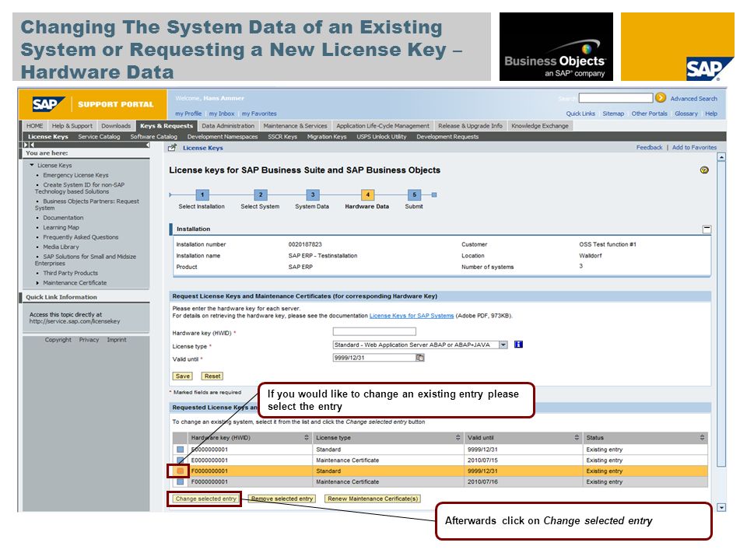Click step 2 Select System marker
This screenshot has width=747, height=560.
pos(260,194)
